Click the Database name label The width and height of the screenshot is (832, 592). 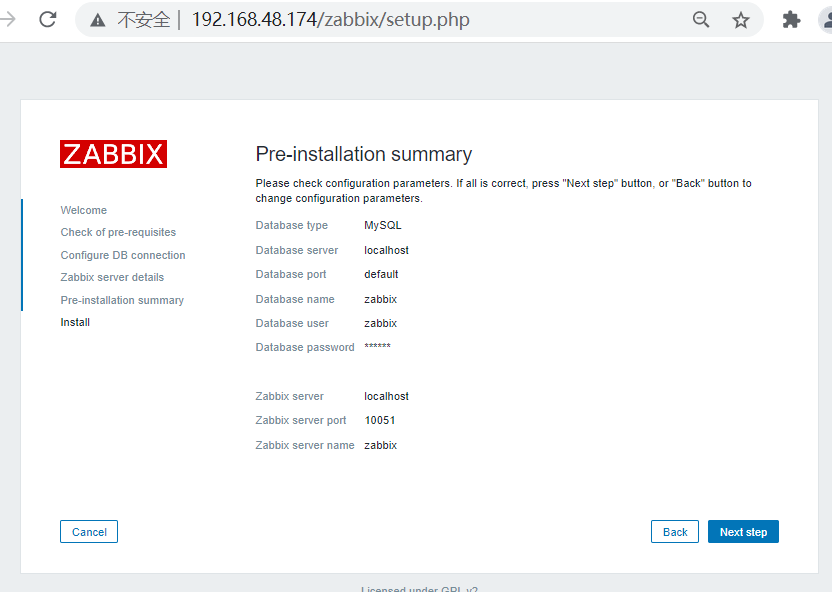(295, 299)
